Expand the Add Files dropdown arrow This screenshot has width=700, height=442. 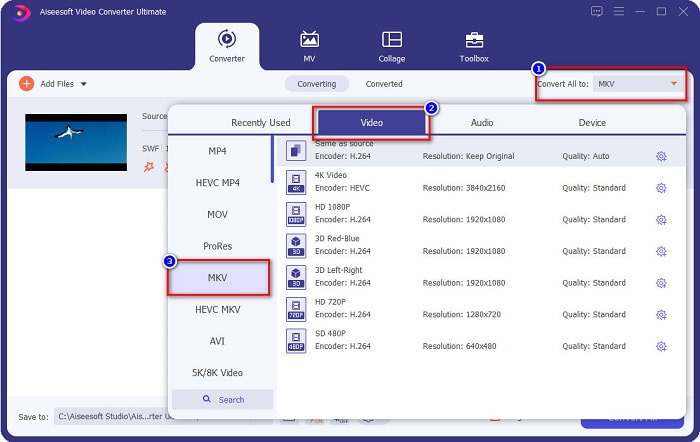point(83,84)
